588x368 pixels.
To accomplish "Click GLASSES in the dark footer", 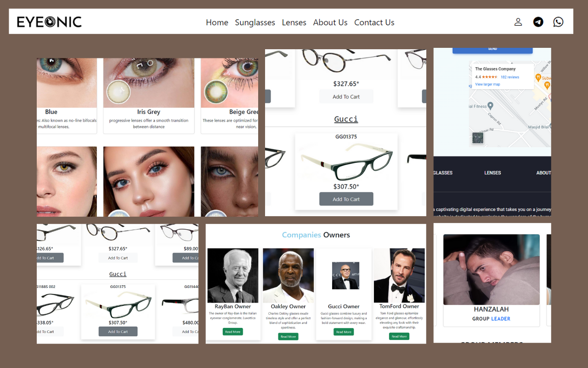I will [x=443, y=173].
